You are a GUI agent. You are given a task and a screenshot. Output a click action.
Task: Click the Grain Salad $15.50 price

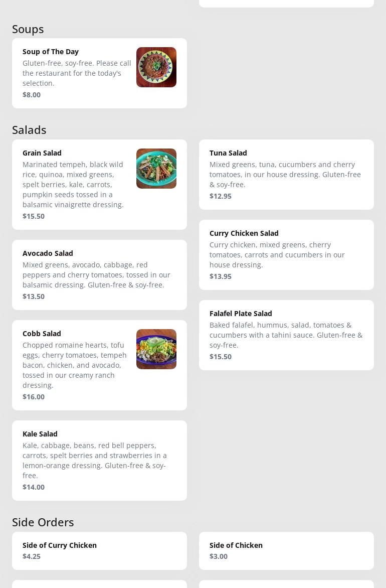[x=34, y=216]
